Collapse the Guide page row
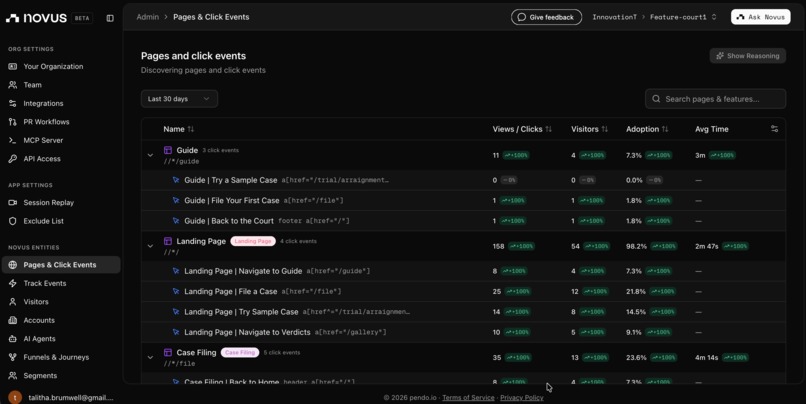The width and height of the screenshot is (806, 404). point(150,155)
